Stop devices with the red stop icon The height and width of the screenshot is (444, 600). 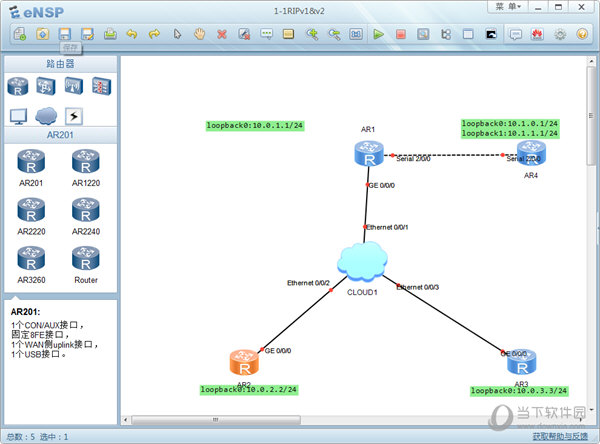(x=401, y=34)
